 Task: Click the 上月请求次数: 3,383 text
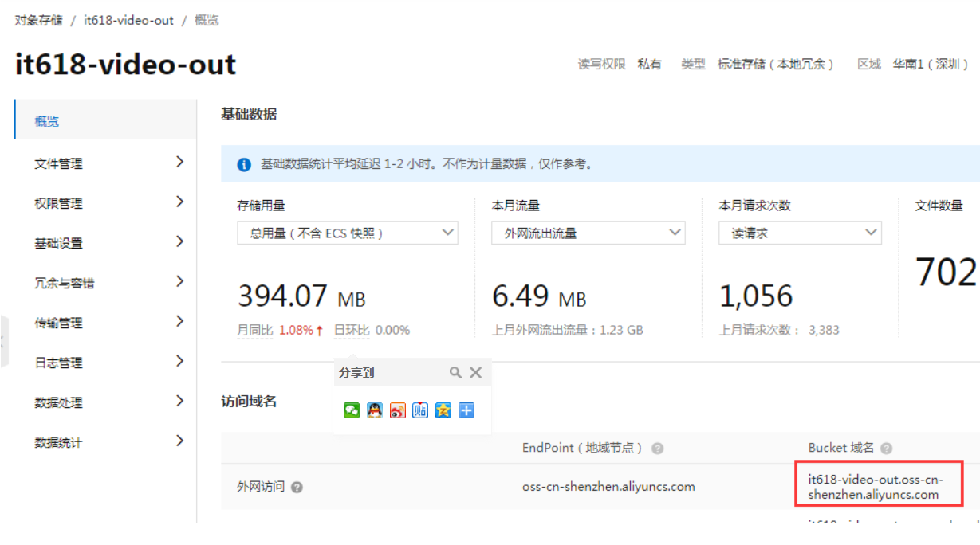tap(779, 330)
